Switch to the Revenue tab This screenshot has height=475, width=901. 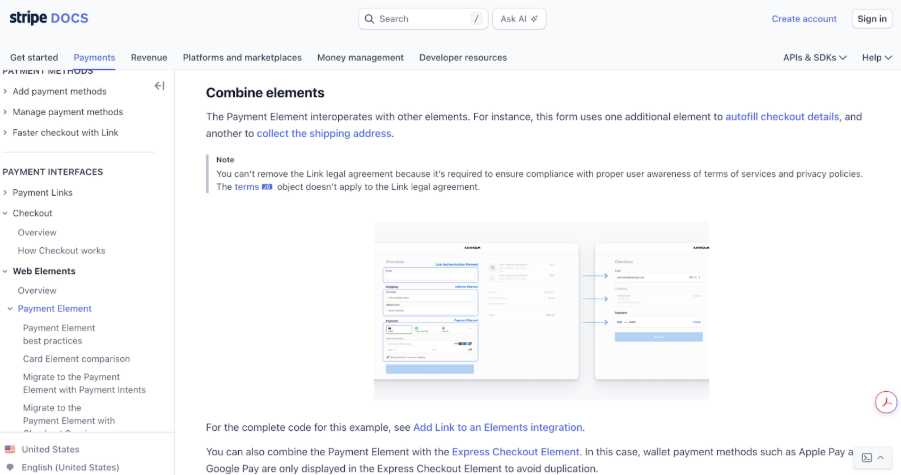click(149, 58)
